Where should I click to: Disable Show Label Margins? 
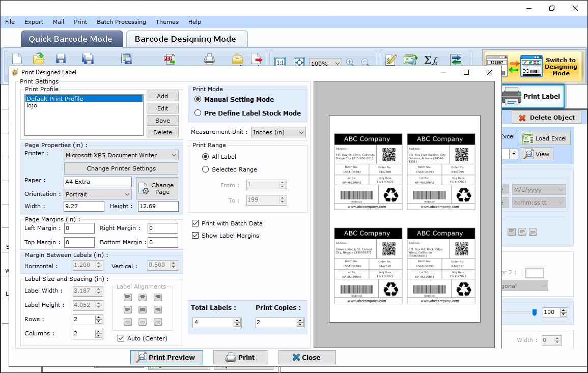[194, 235]
